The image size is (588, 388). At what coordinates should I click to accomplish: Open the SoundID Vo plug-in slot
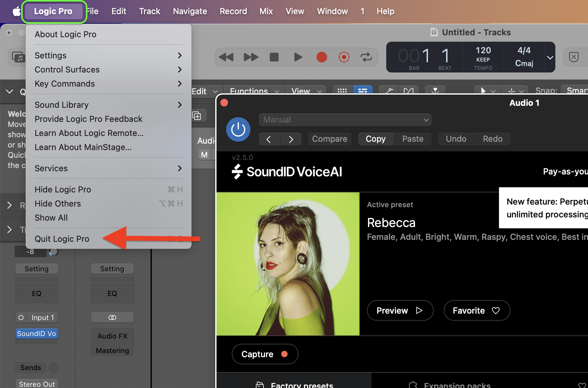pyautogui.click(x=37, y=334)
